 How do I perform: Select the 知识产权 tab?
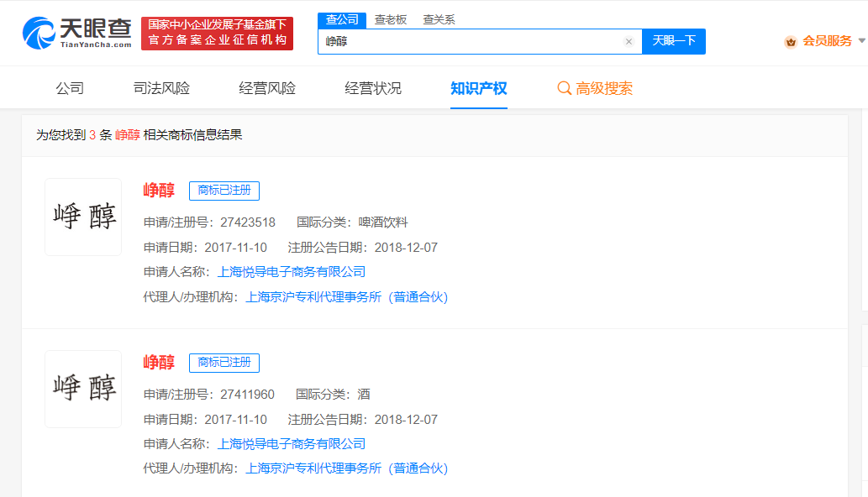479,88
